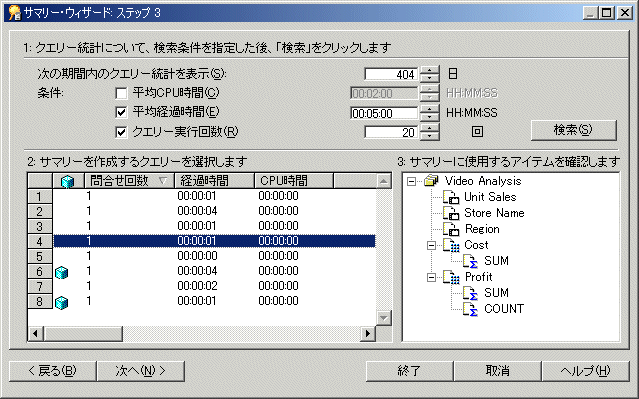Click the Cost data point icon
639x399 pixels.
(x=451, y=245)
